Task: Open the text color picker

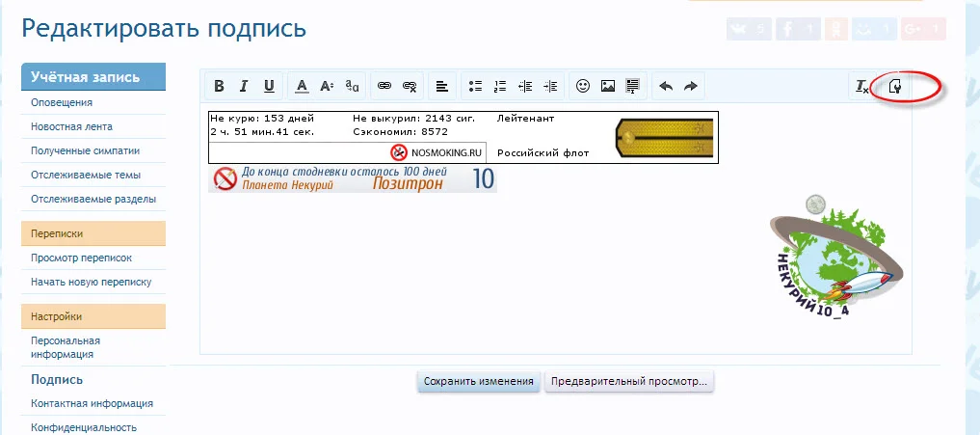Action: point(302,87)
